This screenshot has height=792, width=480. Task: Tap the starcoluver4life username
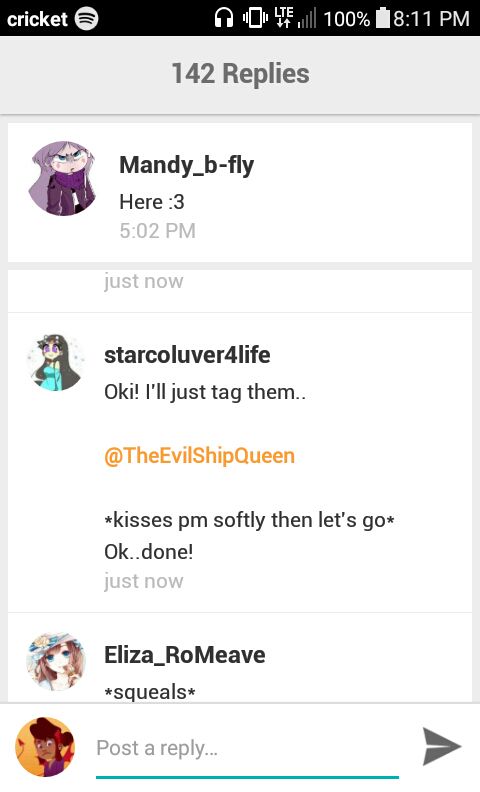click(187, 355)
